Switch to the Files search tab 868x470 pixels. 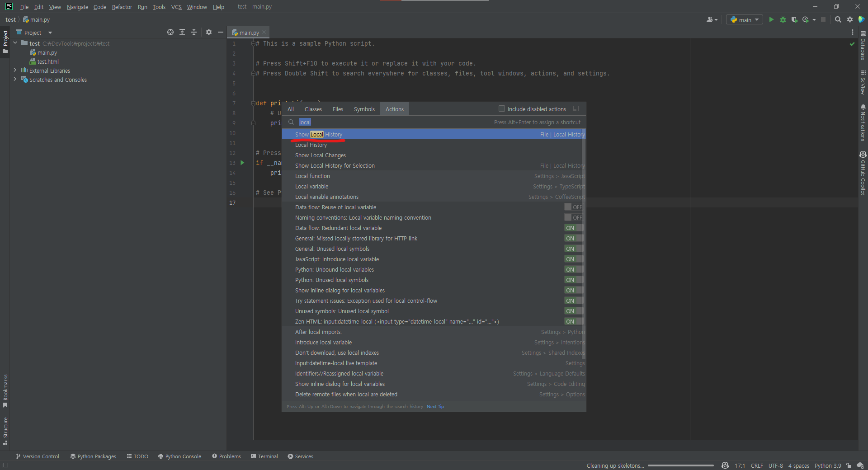click(338, 109)
